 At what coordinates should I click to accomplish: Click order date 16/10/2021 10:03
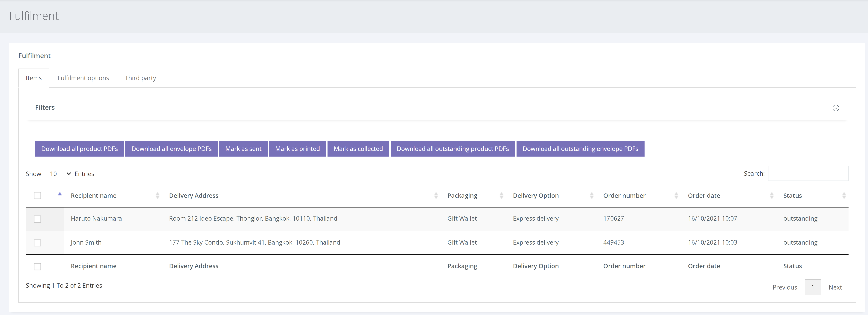tap(713, 243)
